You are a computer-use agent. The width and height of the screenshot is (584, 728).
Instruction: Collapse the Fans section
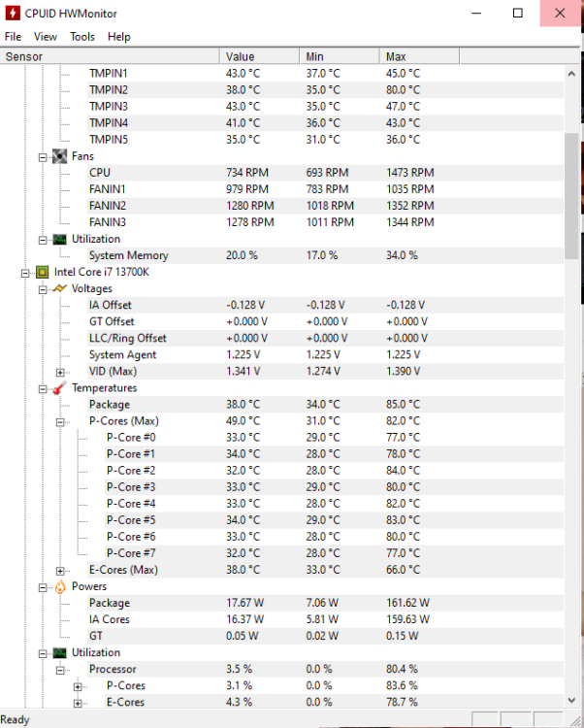point(43,157)
